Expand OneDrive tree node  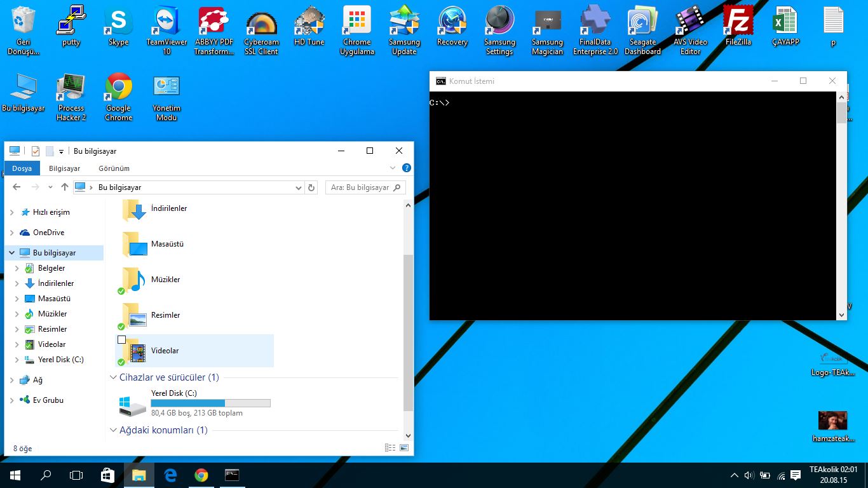12,233
